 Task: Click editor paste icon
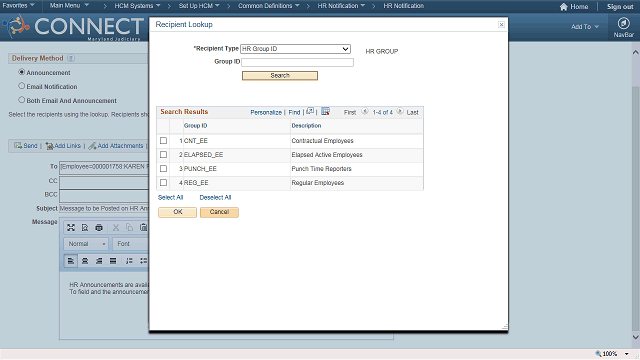click(143, 228)
